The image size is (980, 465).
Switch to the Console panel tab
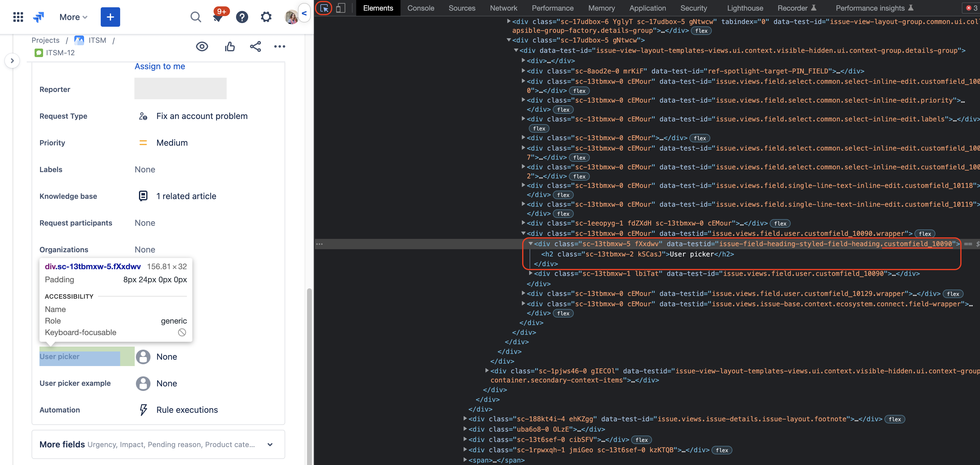(421, 8)
